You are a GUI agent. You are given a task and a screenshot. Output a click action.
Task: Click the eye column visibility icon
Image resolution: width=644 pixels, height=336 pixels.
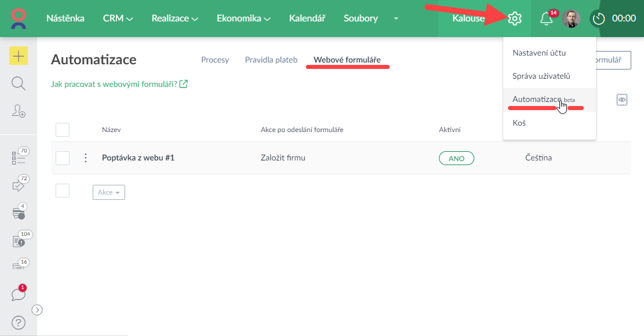coord(623,100)
